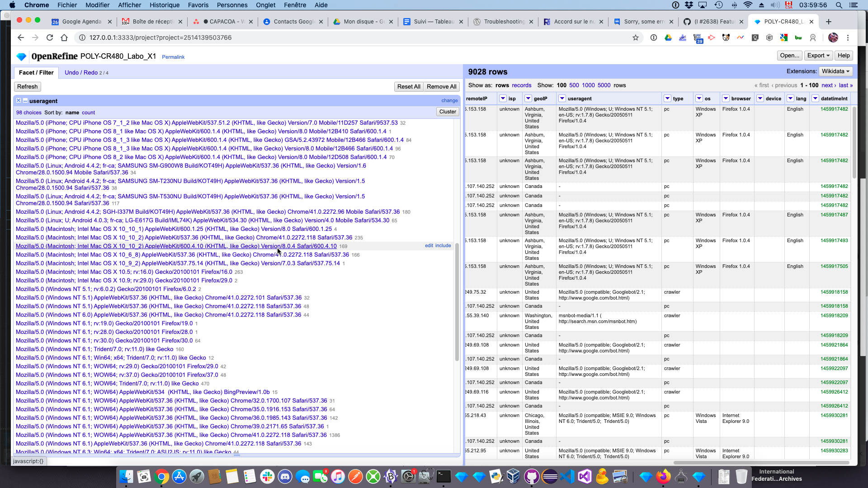This screenshot has height=488, width=868.
Task: Open Firefox from the dock
Action: tap(664, 476)
